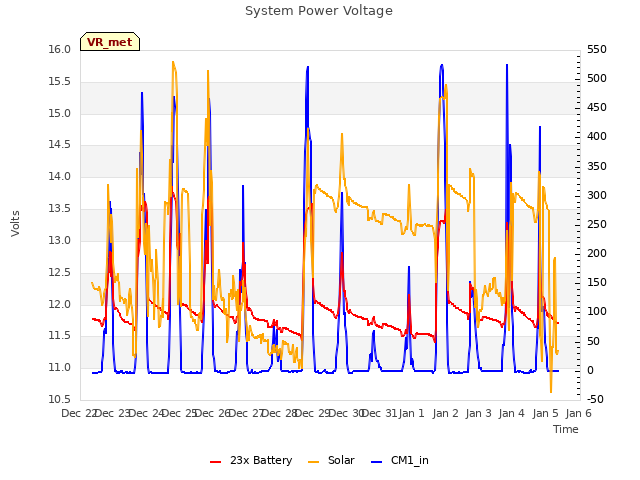This screenshot has width=640, height=480.
Task: Click the 0 right axis value
Action: point(590,371)
